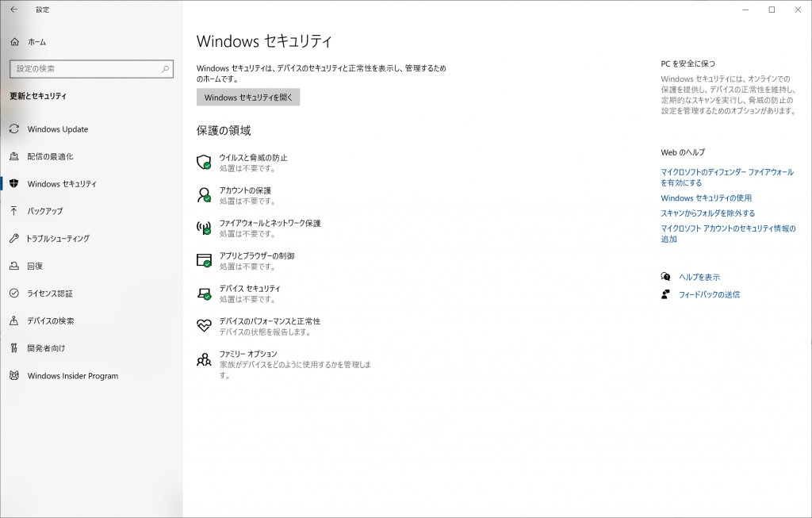The height and width of the screenshot is (518, 812).
Task: Click the Windows Insider Program cat icon
Action: 14,375
